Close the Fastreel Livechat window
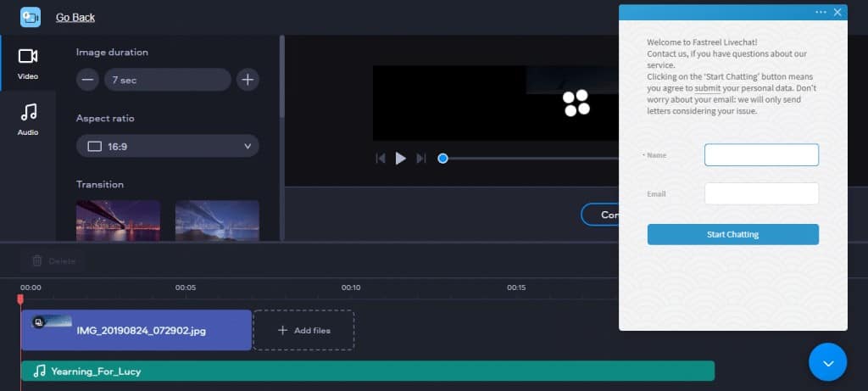868x391 pixels. pyautogui.click(x=837, y=12)
